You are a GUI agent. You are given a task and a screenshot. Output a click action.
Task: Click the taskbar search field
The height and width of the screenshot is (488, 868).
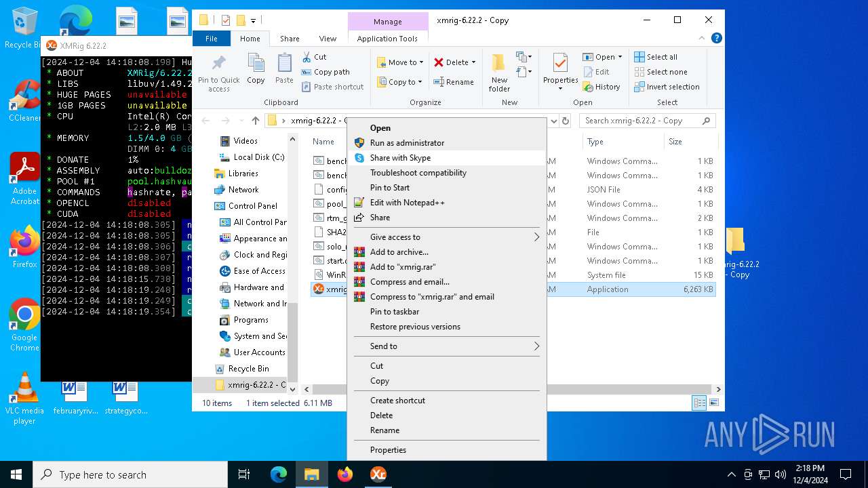click(130, 474)
